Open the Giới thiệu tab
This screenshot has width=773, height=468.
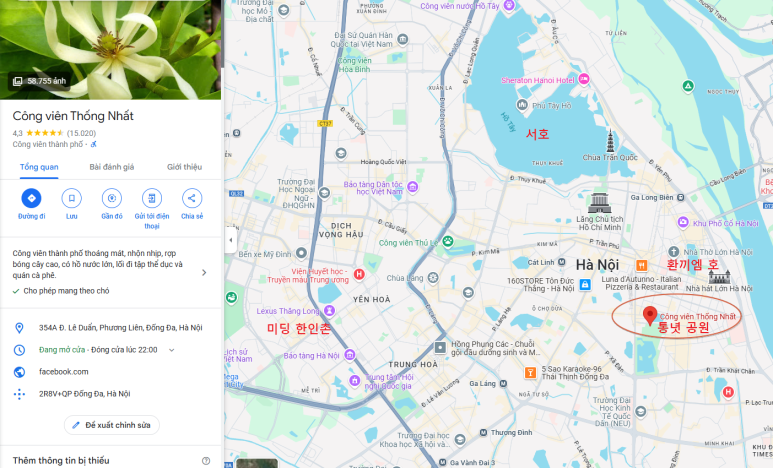pyautogui.click(x=184, y=167)
